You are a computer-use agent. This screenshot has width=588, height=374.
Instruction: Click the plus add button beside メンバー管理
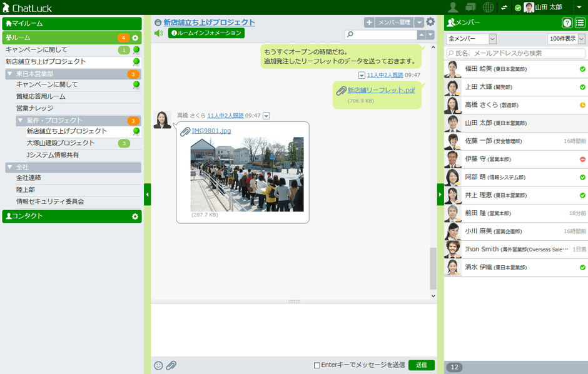coord(369,23)
